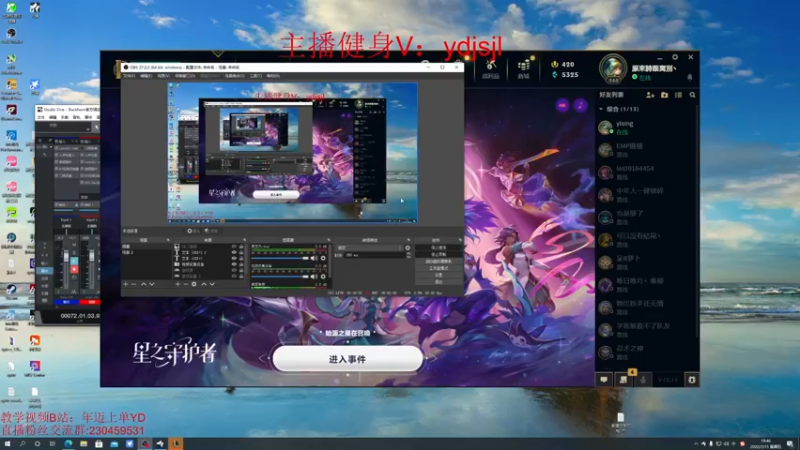The width and height of the screenshot is (800, 450).
Task: Open Windows Start menu
Action: click(7, 444)
